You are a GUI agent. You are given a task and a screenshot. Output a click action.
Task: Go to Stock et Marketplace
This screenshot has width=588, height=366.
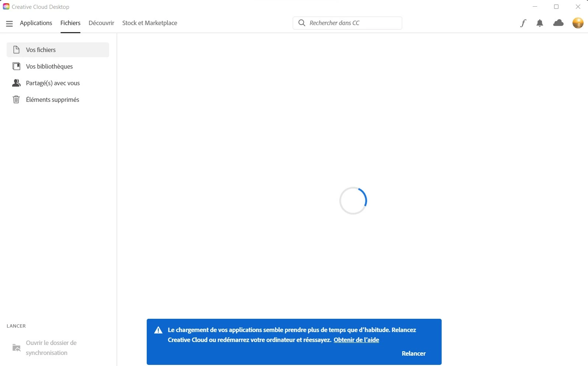click(x=150, y=23)
